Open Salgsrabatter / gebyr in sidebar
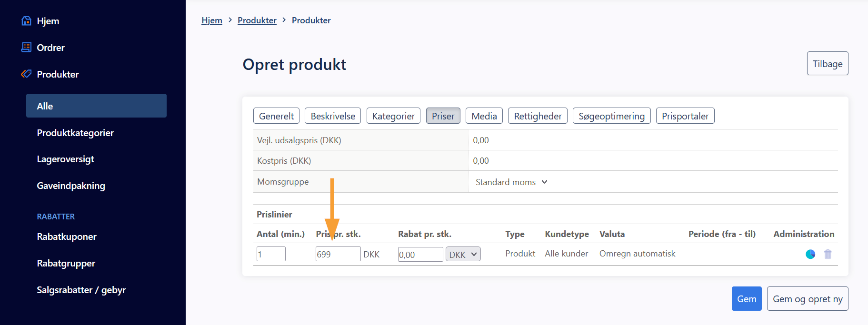The image size is (868, 325). click(81, 290)
